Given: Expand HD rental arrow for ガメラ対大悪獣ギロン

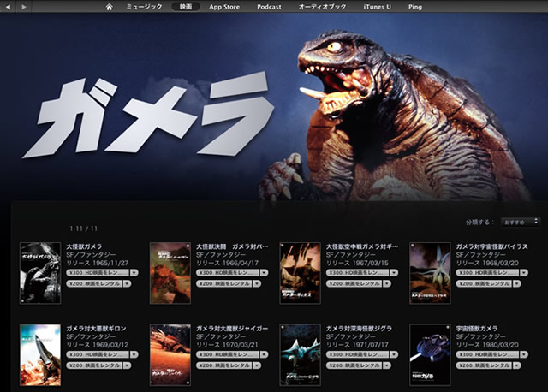Looking at the screenshot, I should pos(134,354).
